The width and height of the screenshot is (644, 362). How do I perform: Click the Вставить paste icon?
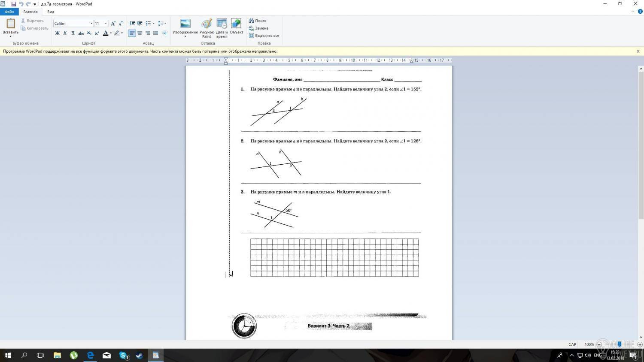tap(10, 25)
